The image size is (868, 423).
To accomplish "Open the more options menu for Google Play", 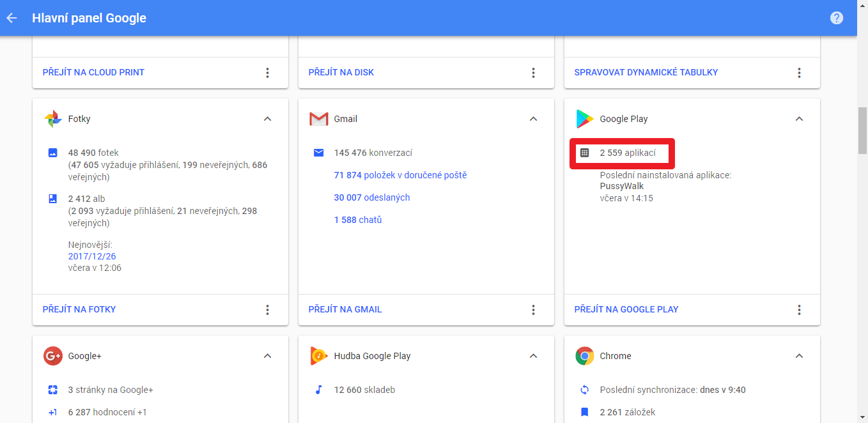I will click(x=799, y=310).
